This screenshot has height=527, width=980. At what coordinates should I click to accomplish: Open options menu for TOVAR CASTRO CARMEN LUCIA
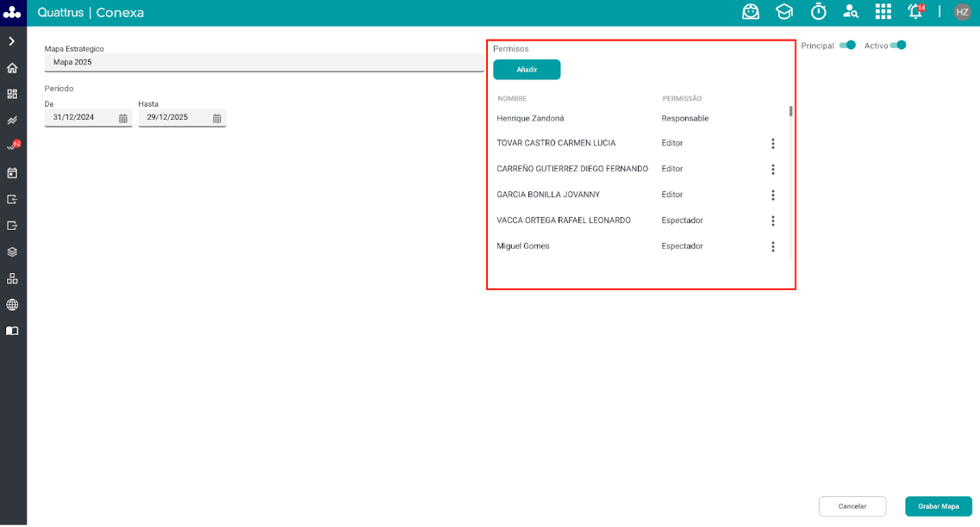[x=772, y=144]
